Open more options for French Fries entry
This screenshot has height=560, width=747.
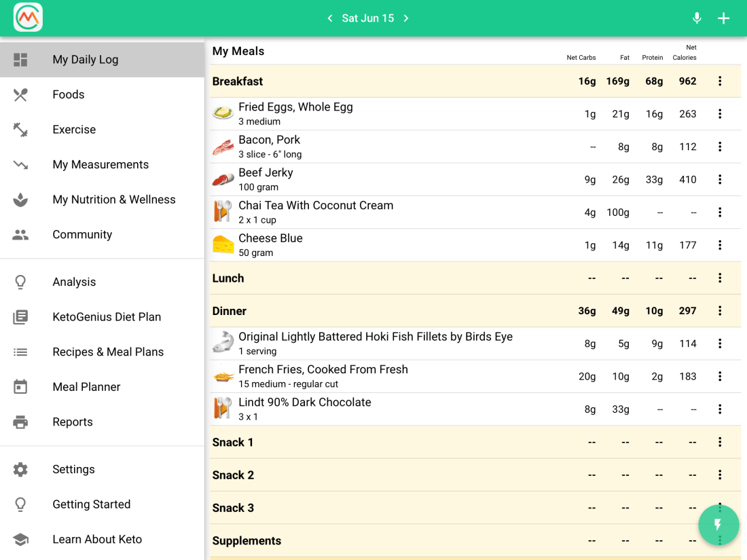pyautogui.click(x=720, y=377)
